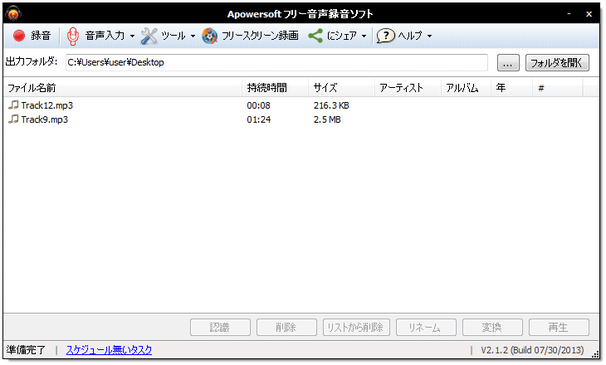This screenshot has height=365, width=606.
Task: Open the 音声入力 menu label
Action: click(x=105, y=36)
